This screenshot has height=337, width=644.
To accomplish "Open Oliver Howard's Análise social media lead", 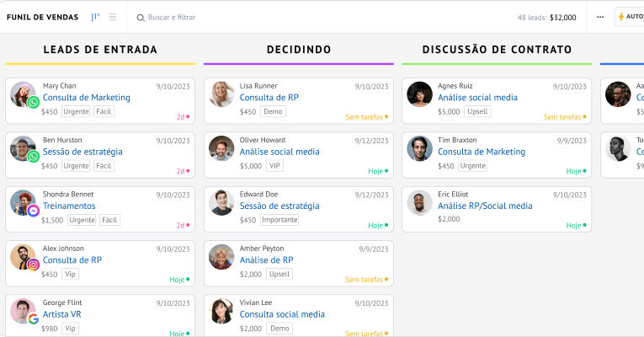I will coord(279,152).
